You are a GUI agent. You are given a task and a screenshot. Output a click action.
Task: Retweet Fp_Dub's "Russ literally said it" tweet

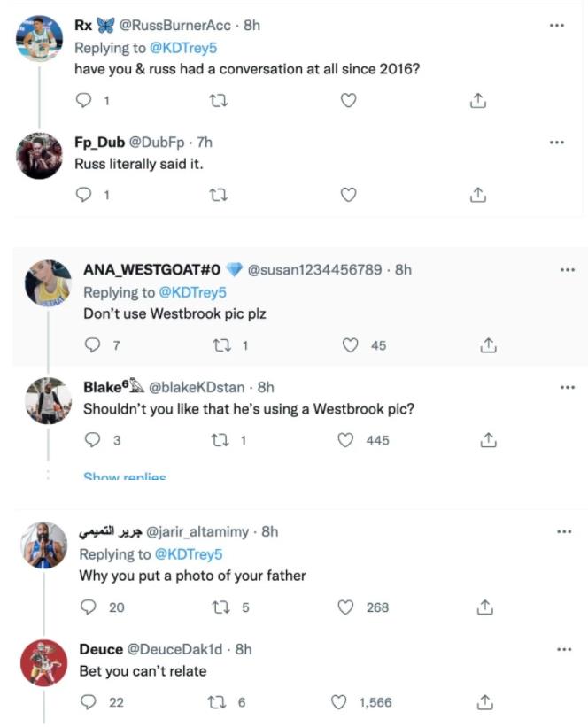[217, 194]
